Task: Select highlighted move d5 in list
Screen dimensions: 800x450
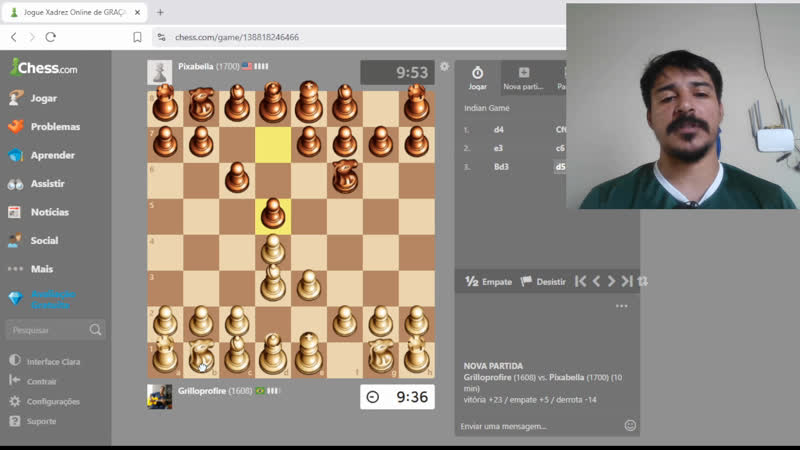Action: click(x=560, y=167)
